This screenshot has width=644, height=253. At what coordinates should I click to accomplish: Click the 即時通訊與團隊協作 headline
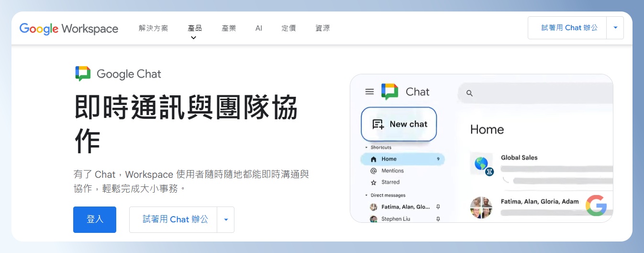(x=186, y=125)
